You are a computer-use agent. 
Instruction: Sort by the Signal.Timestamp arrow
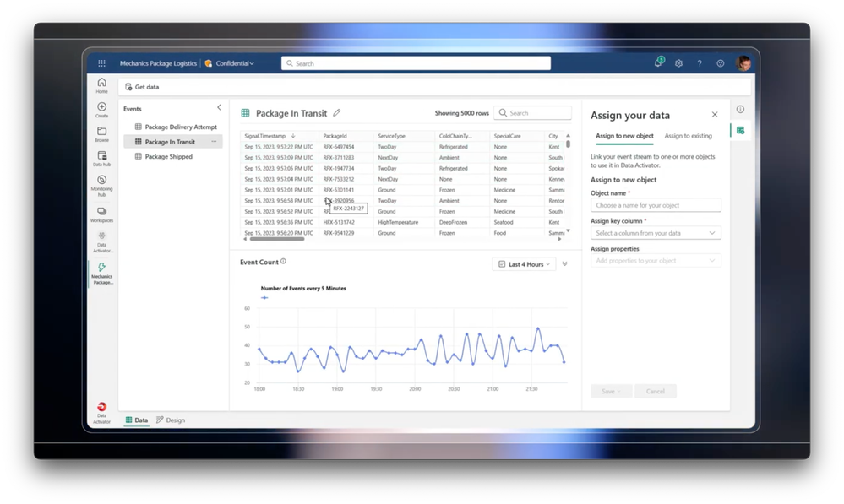[x=293, y=136]
